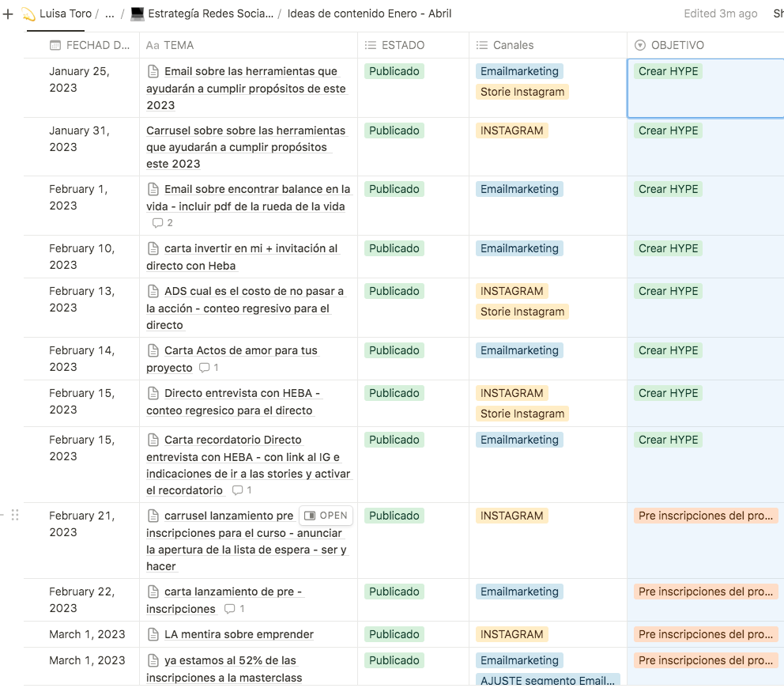Open page icon of Email sobre las herramientas

point(153,71)
